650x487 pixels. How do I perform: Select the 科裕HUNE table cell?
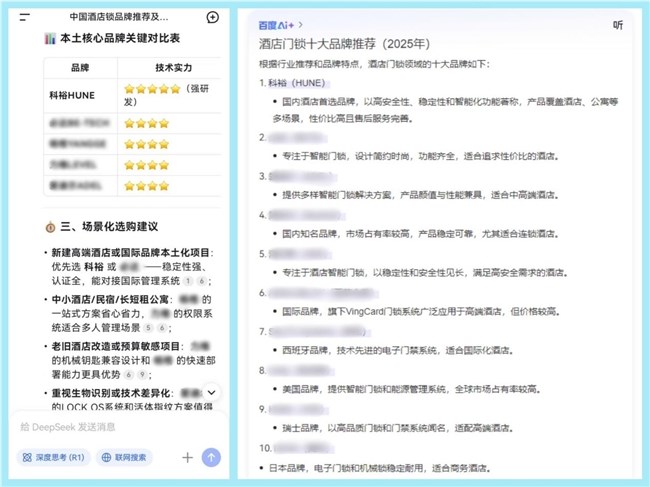81,95
